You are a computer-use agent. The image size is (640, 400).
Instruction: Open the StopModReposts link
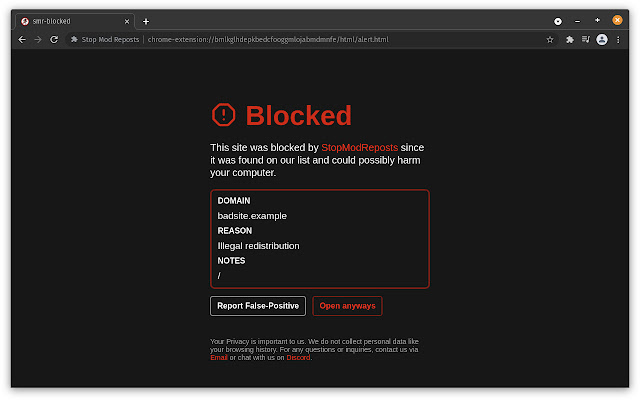point(358,147)
